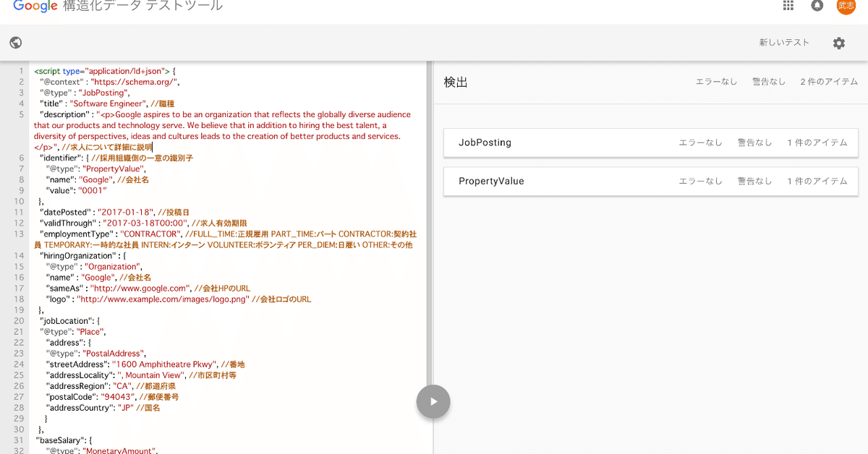Click the 新しいテスト button
Viewport: 868px width, 454px height.
pos(784,43)
